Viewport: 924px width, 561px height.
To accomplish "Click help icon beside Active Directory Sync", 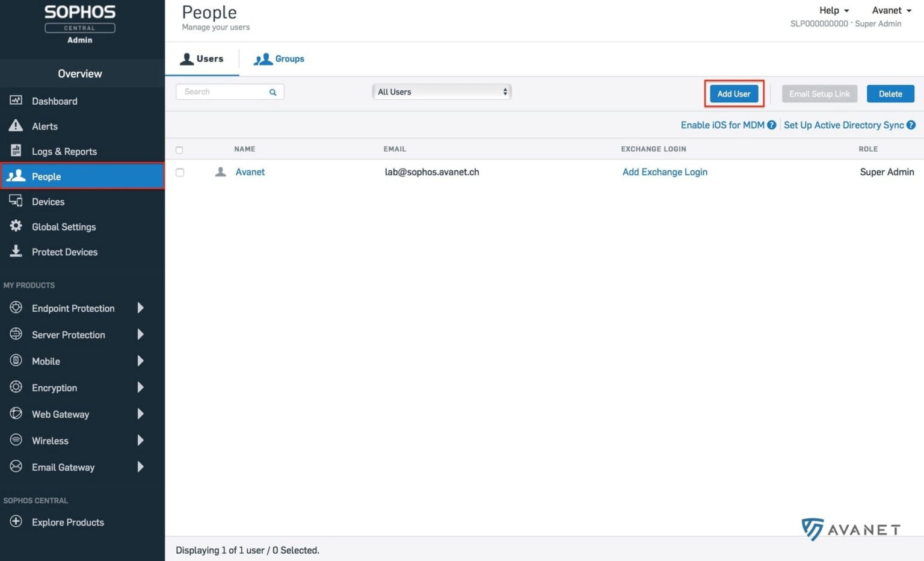I will [911, 125].
